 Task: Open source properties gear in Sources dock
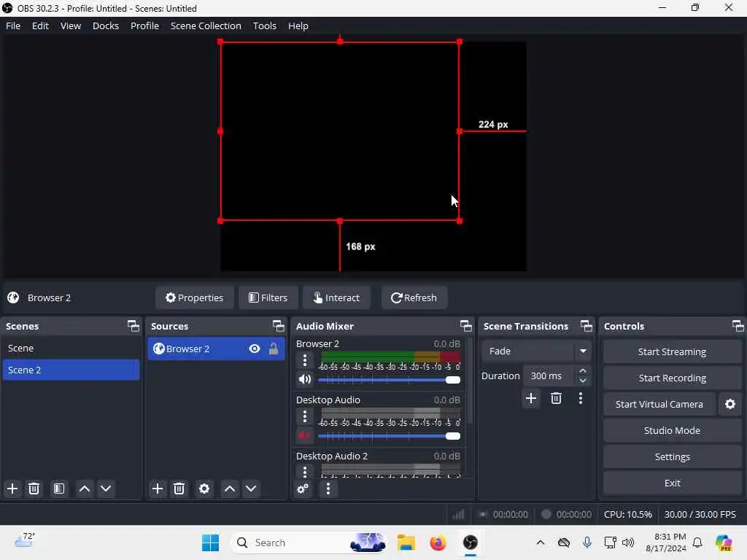(204, 489)
